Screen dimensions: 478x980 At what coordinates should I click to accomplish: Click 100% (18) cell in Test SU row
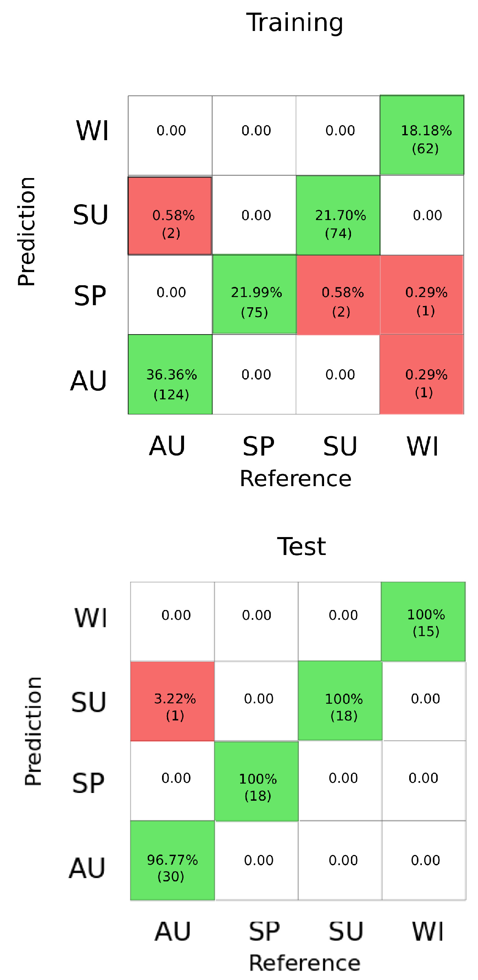(340, 701)
